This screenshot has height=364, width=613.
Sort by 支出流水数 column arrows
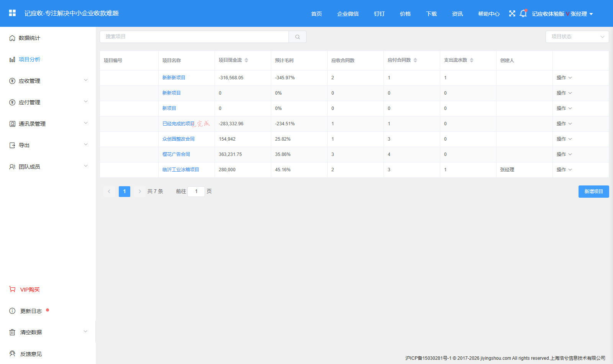(472, 60)
